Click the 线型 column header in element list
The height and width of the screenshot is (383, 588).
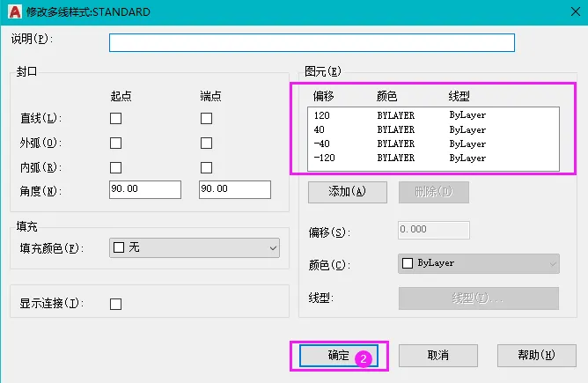click(459, 96)
